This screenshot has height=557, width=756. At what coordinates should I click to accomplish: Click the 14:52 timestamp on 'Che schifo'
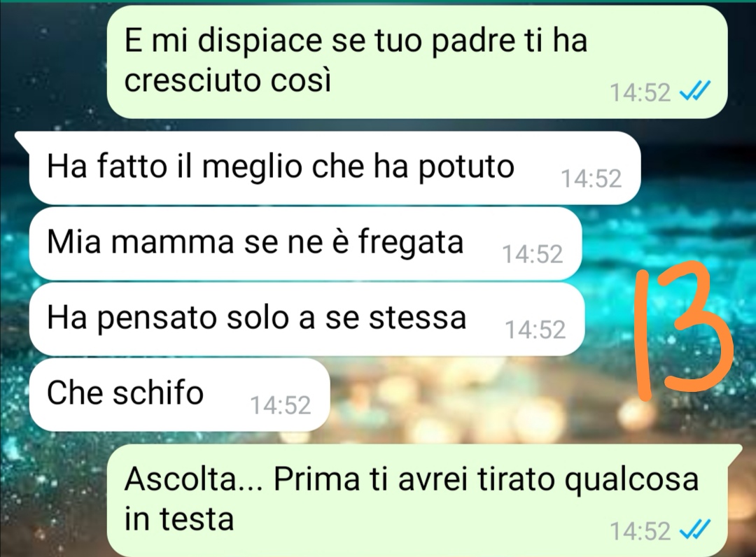tap(281, 405)
